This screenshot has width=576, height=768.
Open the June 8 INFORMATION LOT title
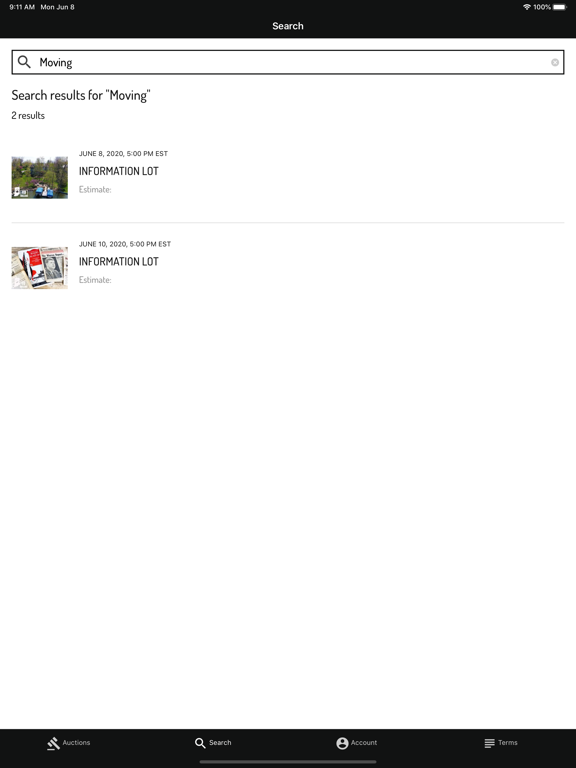(x=119, y=171)
